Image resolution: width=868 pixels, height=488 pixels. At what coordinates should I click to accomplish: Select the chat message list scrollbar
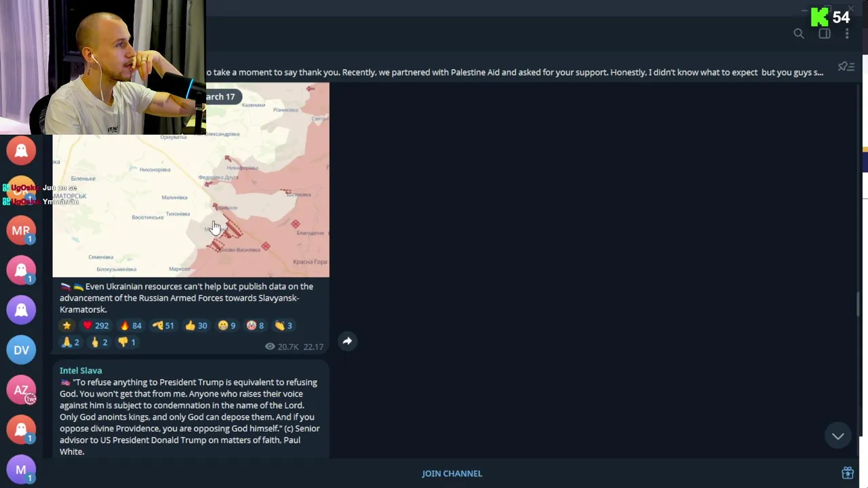click(858, 304)
